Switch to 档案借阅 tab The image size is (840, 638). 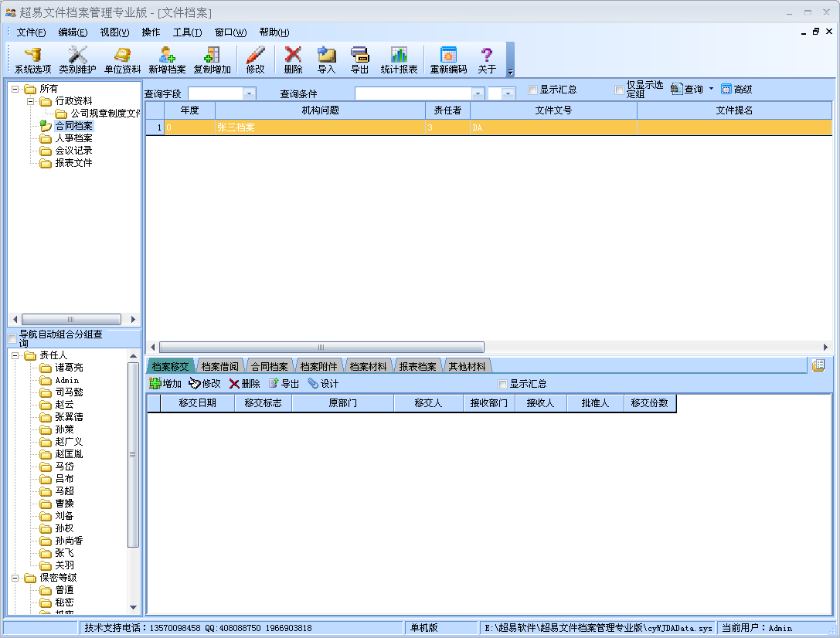click(x=219, y=367)
